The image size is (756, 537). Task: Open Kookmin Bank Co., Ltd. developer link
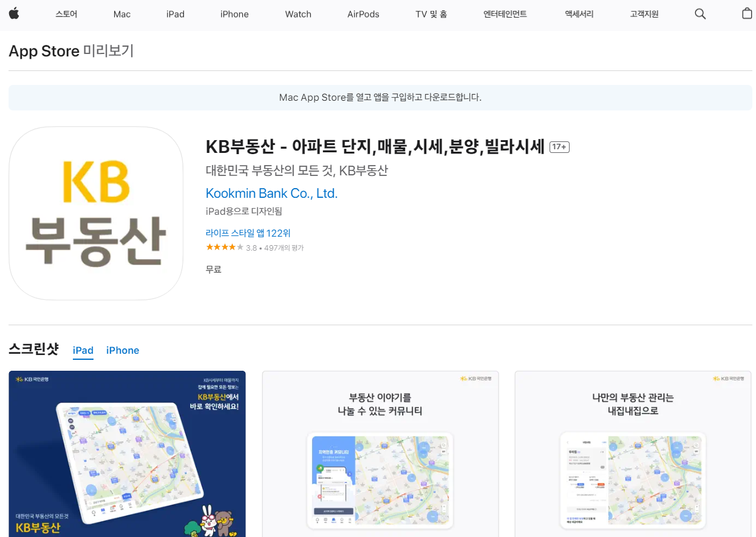(x=271, y=194)
